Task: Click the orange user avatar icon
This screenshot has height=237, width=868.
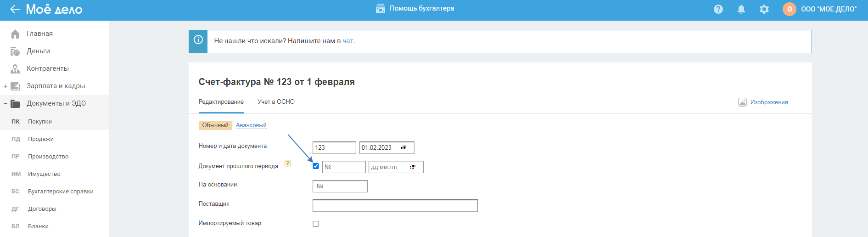Action: [x=789, y=9]
